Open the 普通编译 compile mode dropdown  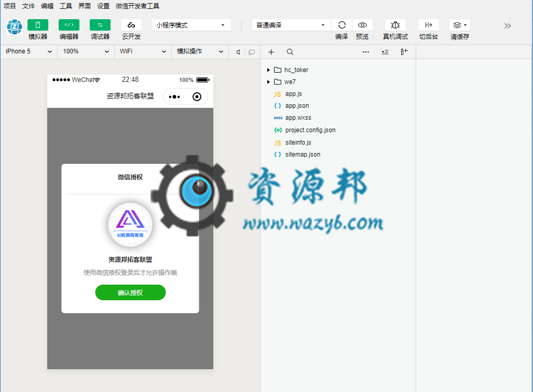tap(291, 25)
